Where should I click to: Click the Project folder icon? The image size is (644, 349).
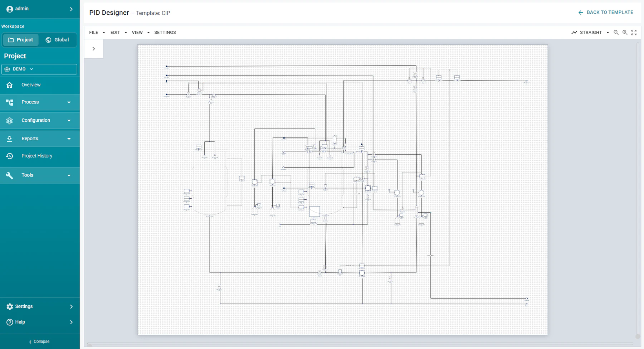pos(11,40)
